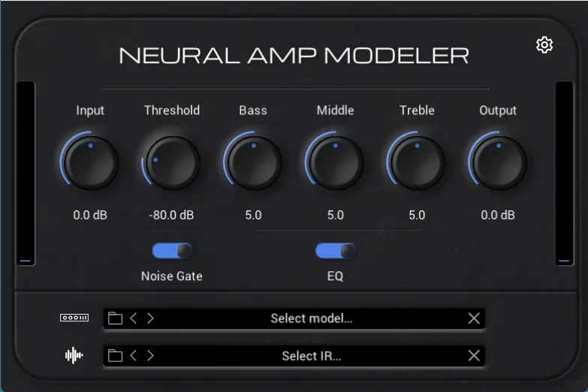Go to next model with right arrow
The image size is (588, 392).
coord(150,318)
